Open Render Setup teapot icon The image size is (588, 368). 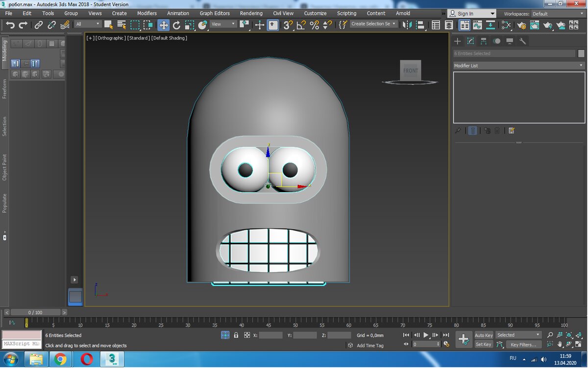pos(522,25)
